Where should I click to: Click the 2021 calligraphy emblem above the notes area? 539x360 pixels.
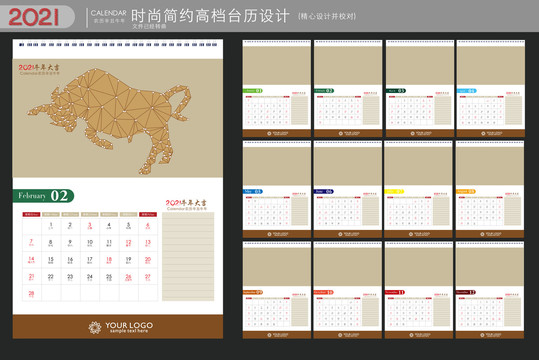point(186,205)
